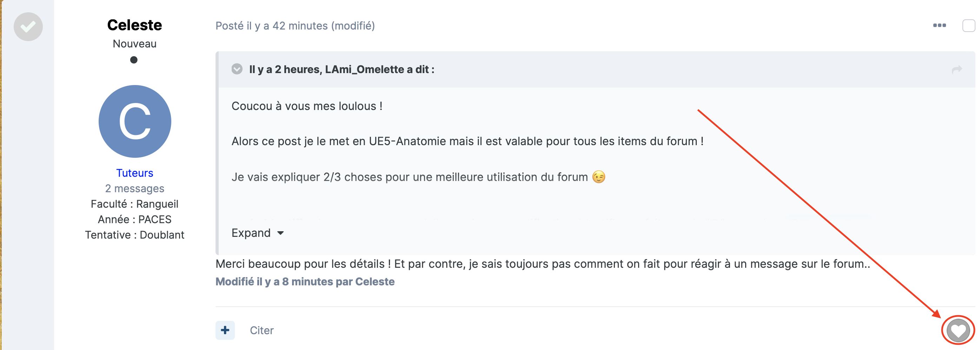The image size is (980, 350).
Task: Click the plus multi-quote button
Action: click(225, 330)
